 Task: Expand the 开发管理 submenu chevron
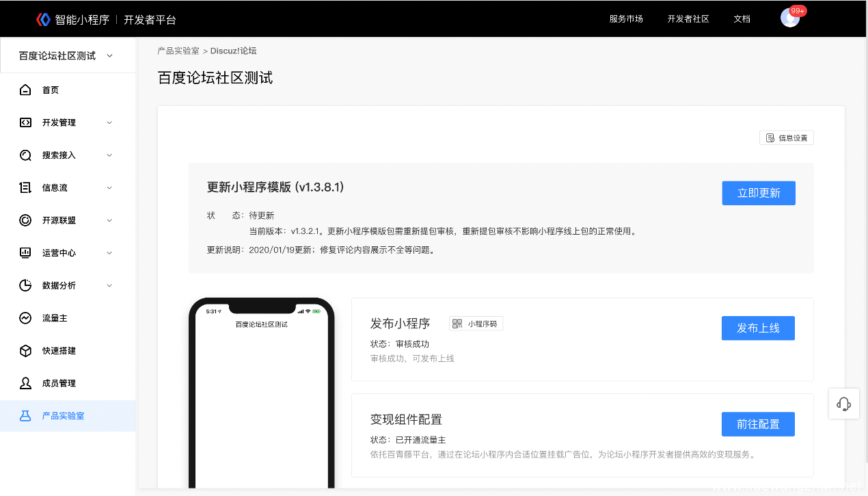pos(109,123)
